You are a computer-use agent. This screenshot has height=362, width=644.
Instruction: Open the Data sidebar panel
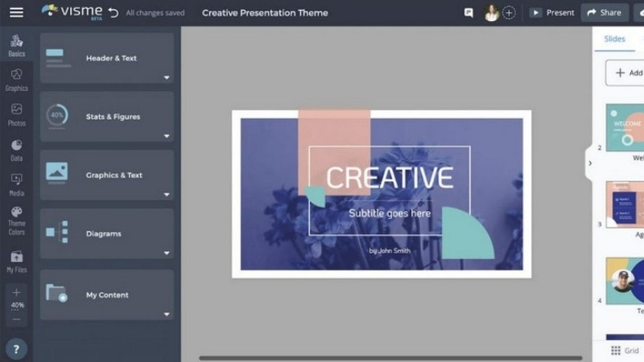[x=16, y=150]
